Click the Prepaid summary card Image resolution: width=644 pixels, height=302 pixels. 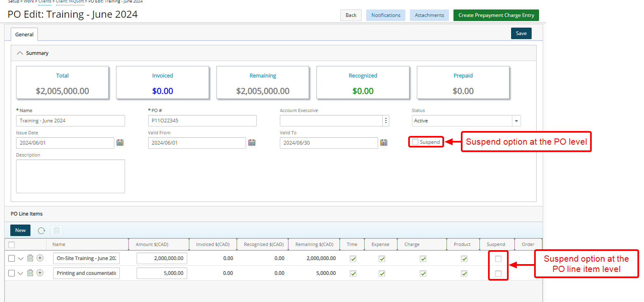(x=463, y=82)
